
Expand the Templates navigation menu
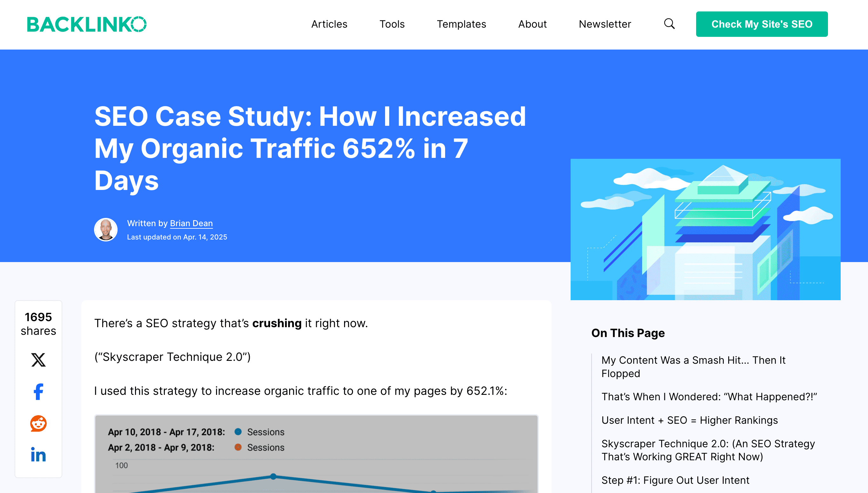coord(461,24)
